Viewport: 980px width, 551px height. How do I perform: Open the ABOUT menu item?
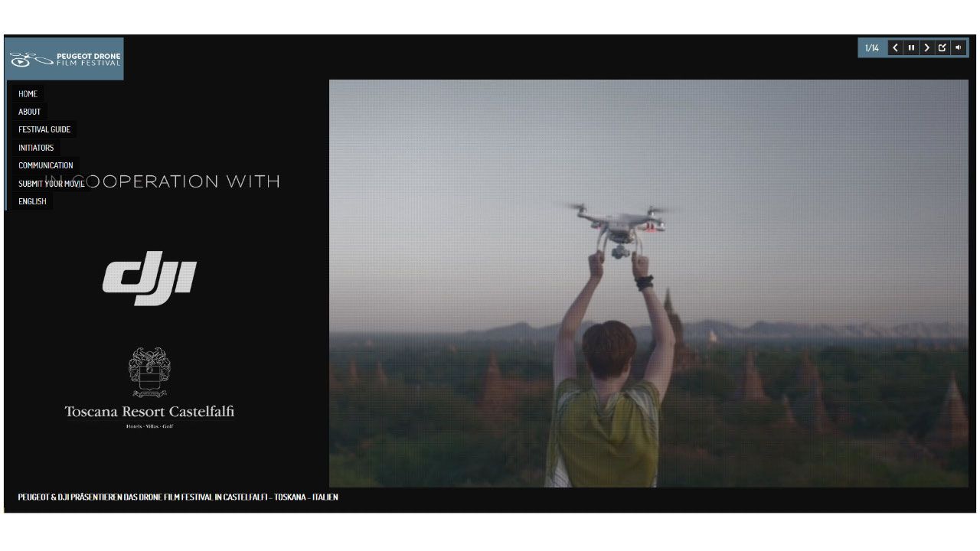[x=29, y=112]
